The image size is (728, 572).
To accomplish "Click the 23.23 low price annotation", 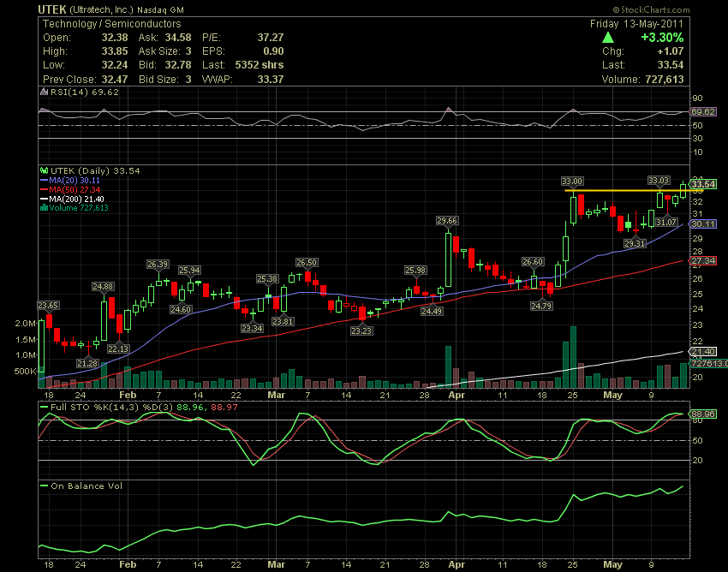I will point(361,331).
